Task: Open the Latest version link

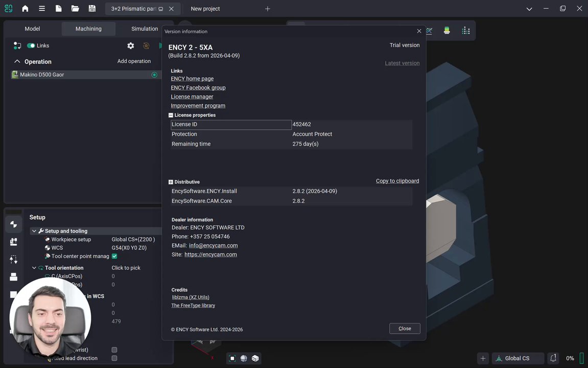Action: (x=402, y=63)
